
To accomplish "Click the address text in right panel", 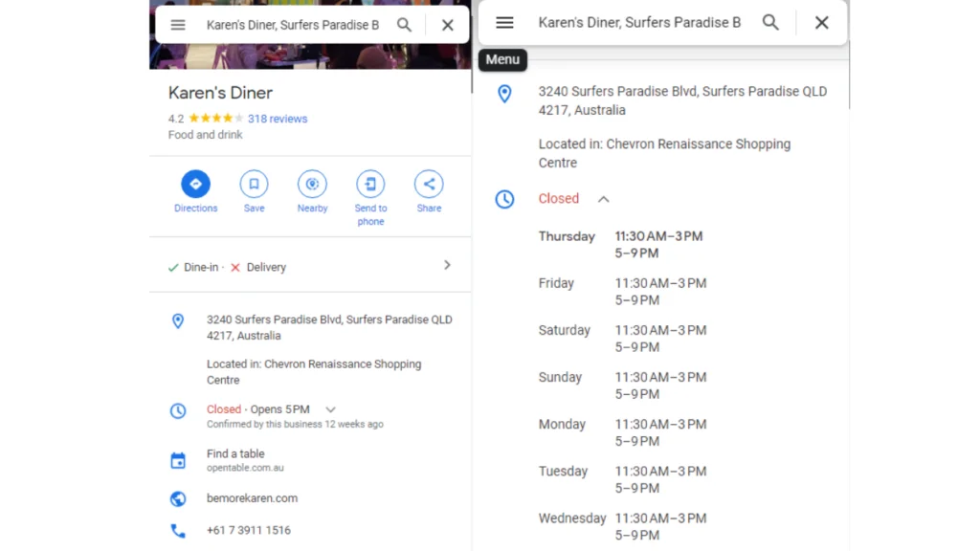I will 682,100.
